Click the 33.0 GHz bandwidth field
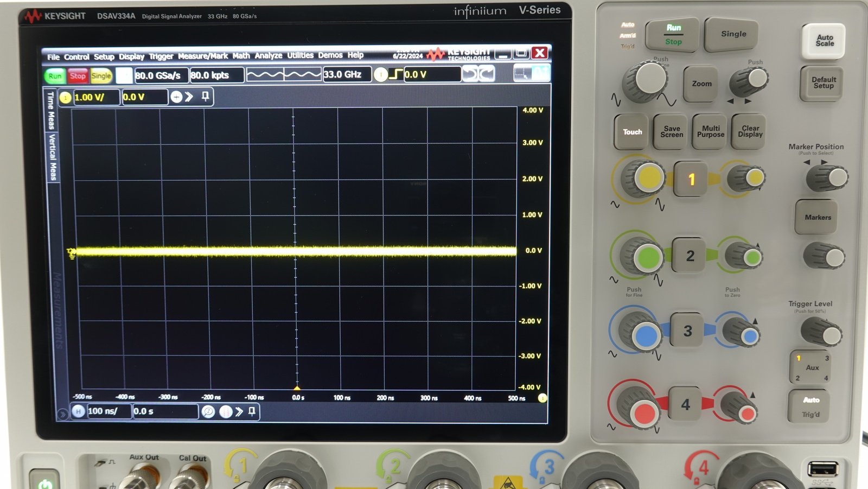Image resolution: width=868 pixels, height=489 pixels. (x=347, y=74)
